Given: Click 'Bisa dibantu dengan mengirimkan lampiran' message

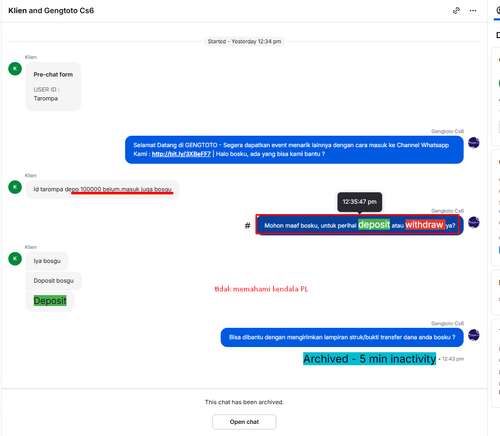Looking at the screenshot, I should tap(342, 337).
